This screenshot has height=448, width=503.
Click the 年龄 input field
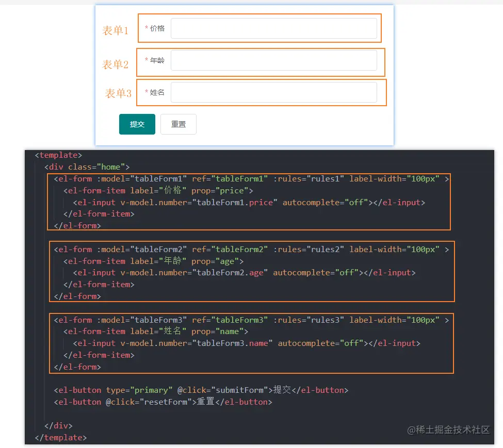(x=273, y=60)
